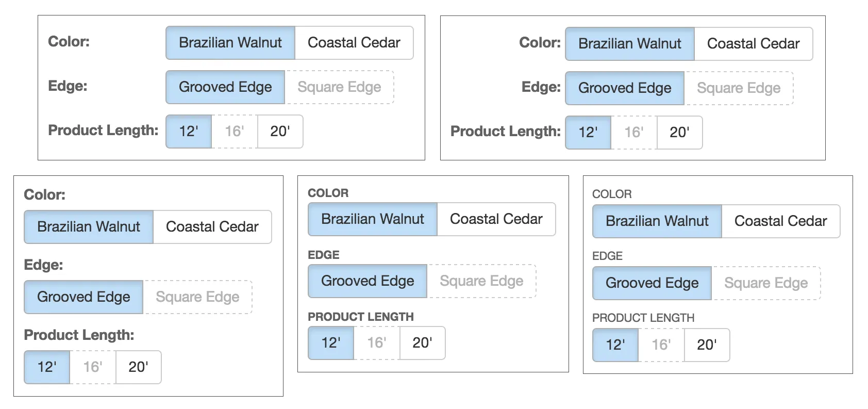This screenshot has width=868, height=409.
Task: Select Coastal Cedar in the bottom-right card
Action: click(781, 221)
